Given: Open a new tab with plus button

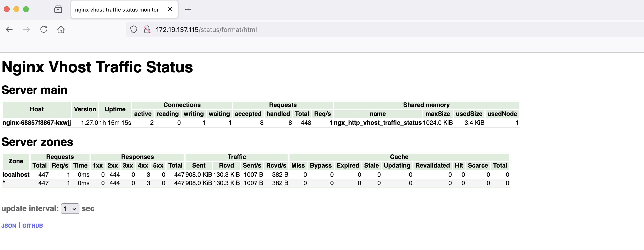Looking at the screenshot, I should (x=188, y=9).
